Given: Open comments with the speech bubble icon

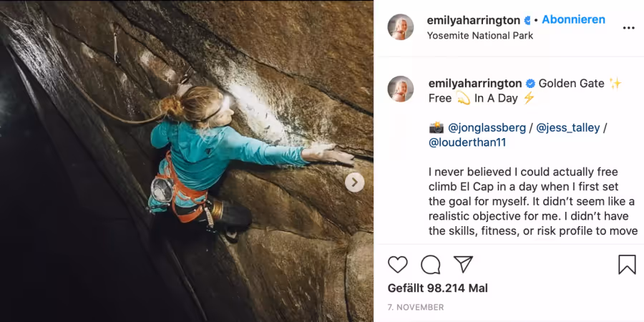Looking at the screenshot, I should click(x=431, y=265).
